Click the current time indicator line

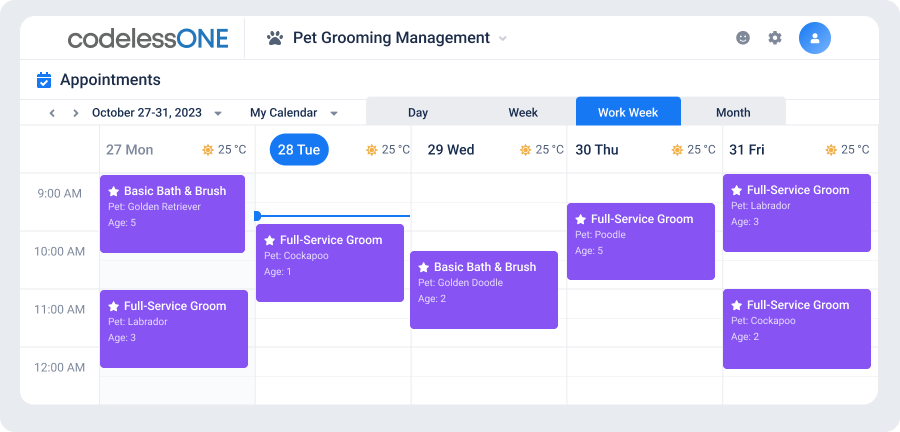click(332, 216)
